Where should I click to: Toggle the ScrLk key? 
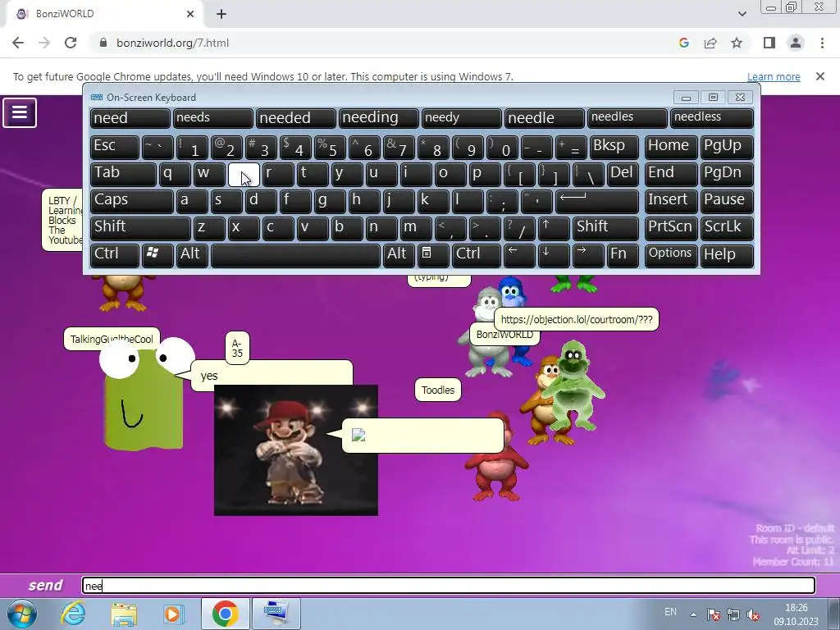coord(727,228)
